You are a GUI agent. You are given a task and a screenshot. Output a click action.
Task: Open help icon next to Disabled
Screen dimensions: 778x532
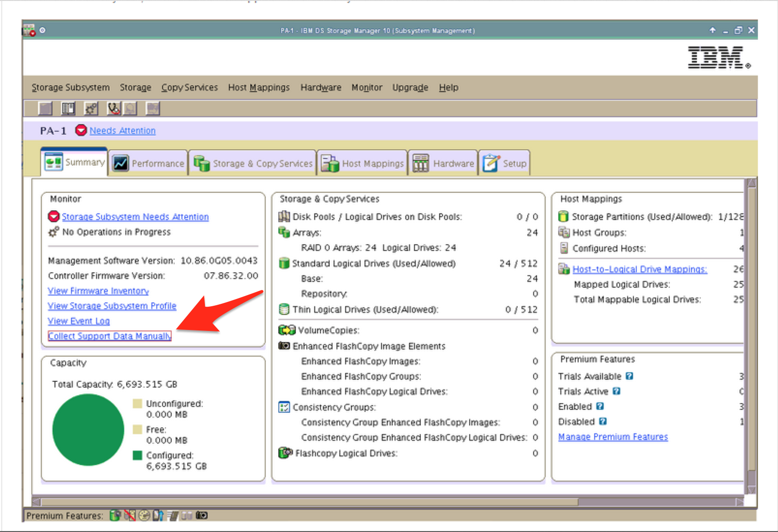coord(603,422)
